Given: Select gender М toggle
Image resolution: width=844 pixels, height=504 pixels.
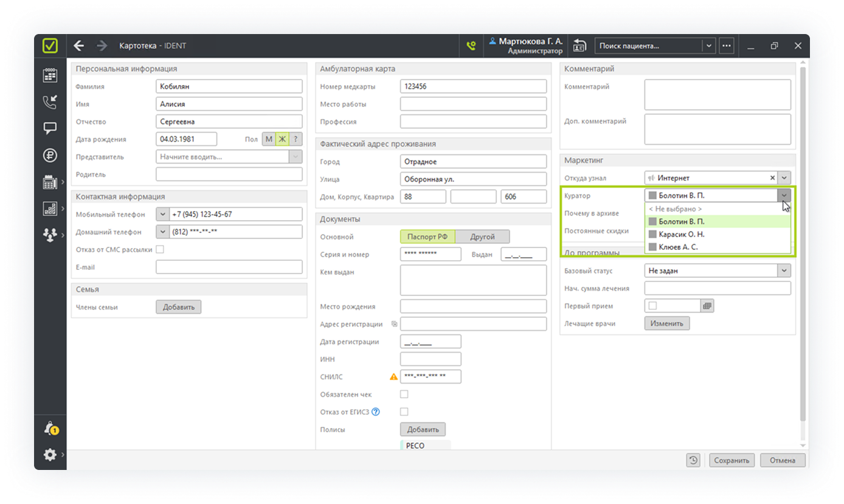Looking at the screenshot, I should click(269, 139).
